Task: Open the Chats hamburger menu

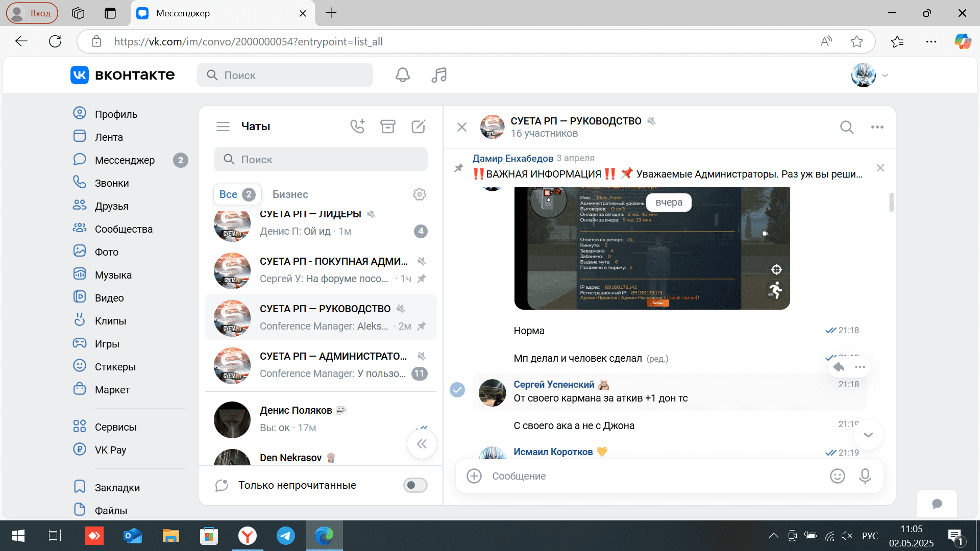Action: (x=223, y=127)
